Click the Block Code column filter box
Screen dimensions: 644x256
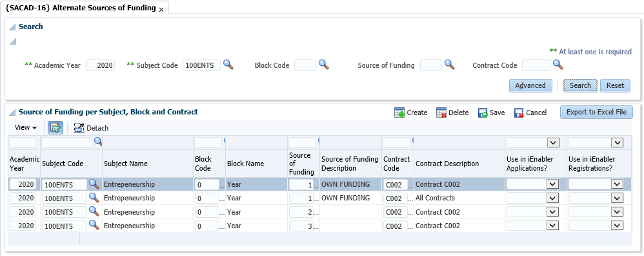click(208, 142)
